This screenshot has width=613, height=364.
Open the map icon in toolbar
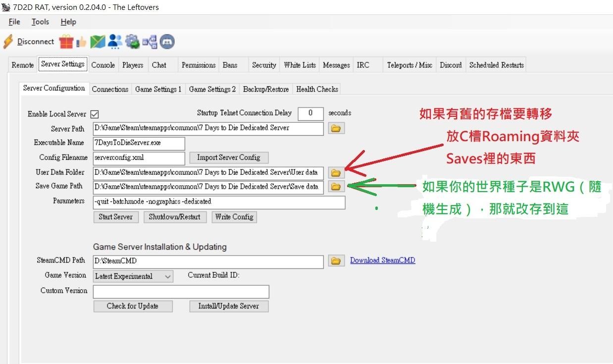coord(98,42)
